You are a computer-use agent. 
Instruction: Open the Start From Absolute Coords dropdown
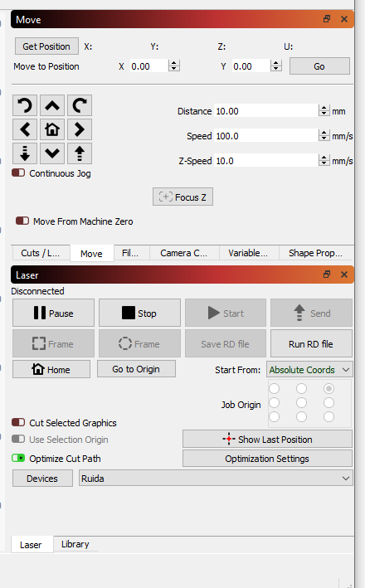[x=309, y=370]
